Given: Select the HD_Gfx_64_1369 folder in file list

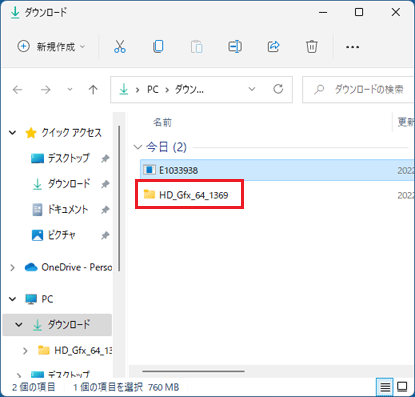Looking at the screenshot, I should click(194, 195).
